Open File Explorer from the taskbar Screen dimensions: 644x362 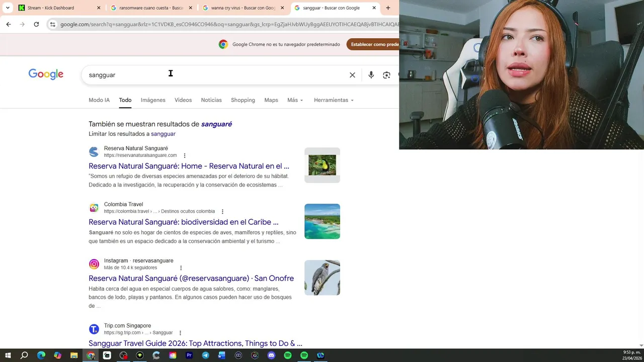74,355
